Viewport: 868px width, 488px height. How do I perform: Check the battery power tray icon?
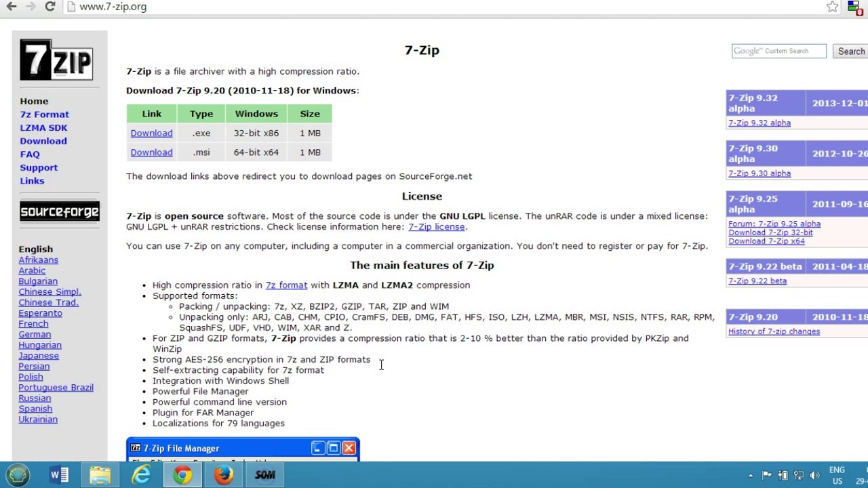point(783,476)
